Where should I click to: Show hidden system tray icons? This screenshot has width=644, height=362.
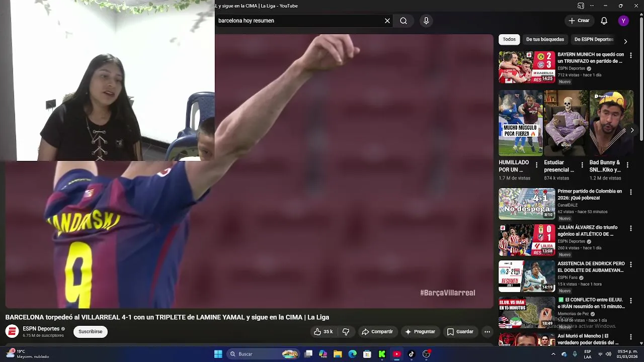[x=553, y=354]
